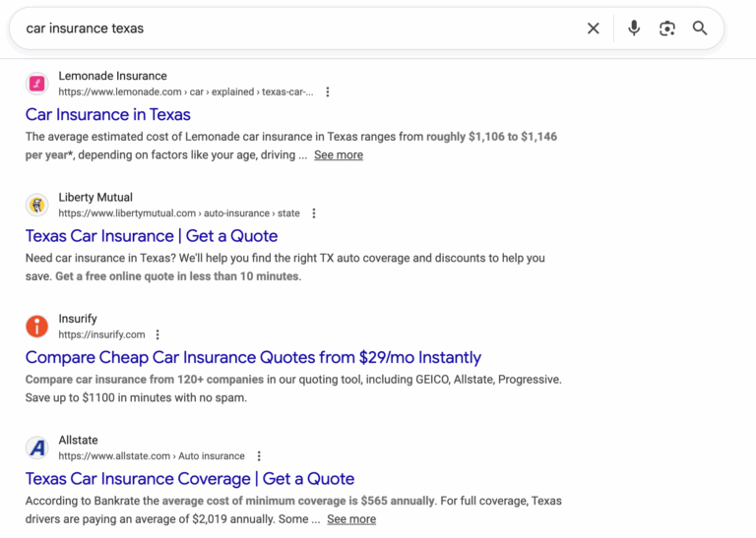Viewport: 756px width, 538px height.
Task: Click the libertymutual.com URL breadcrumb
Action: 179,213
